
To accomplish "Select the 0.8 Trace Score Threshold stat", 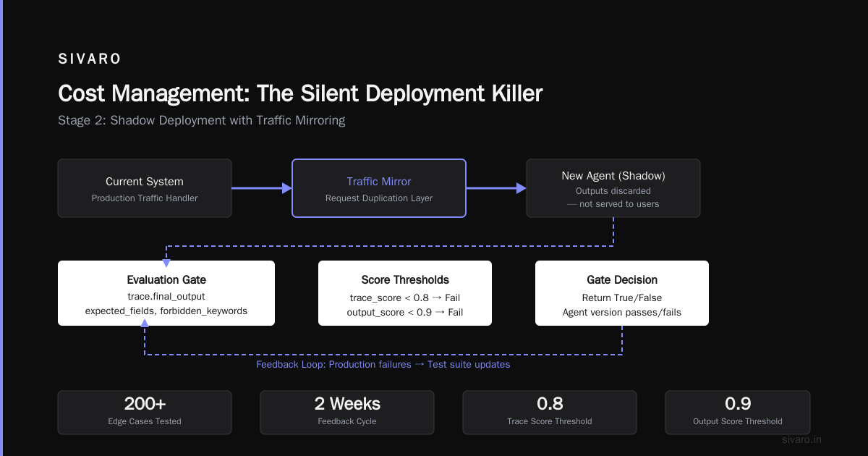I will pos(550,413).
